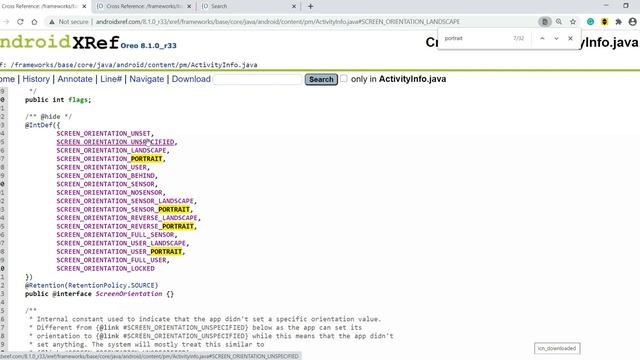
Task: Open a new browser tab
Action: 311,6
